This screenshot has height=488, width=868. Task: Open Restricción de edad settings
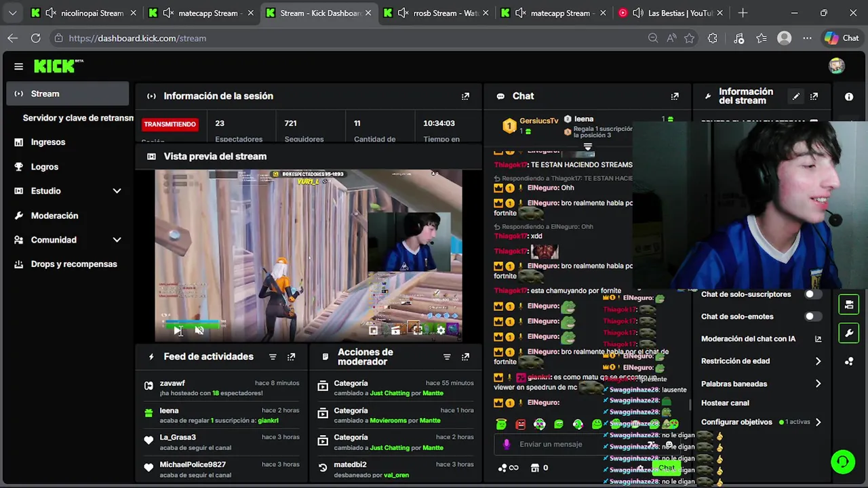coord(761,361)
